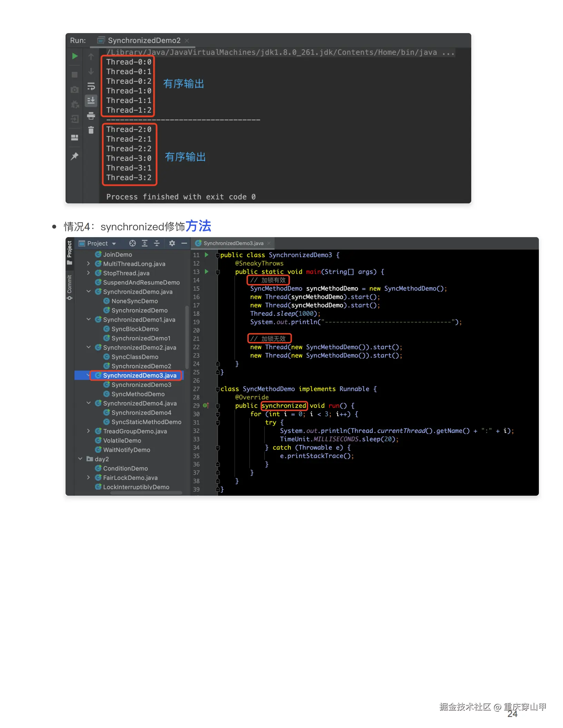Click the locate target crosshair icon

(x=132, y=243)
